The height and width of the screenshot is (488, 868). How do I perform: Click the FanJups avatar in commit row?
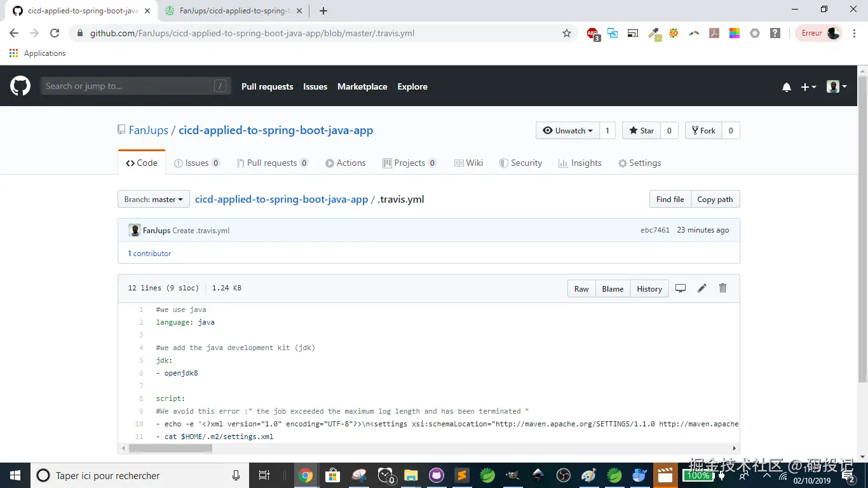(x=135, y=230)
